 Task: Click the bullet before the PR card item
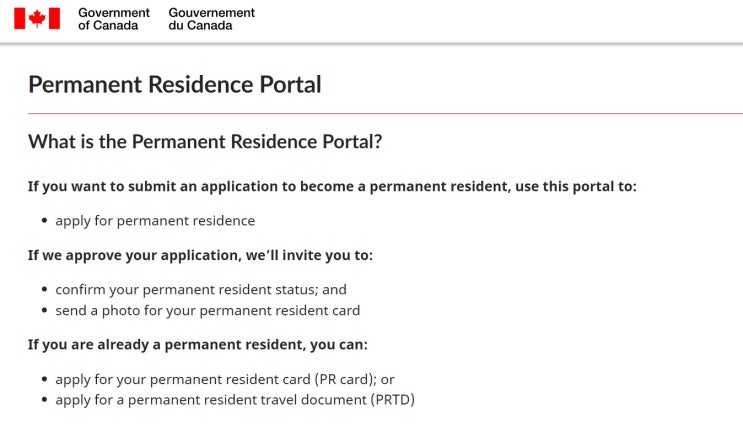[44, 380]
